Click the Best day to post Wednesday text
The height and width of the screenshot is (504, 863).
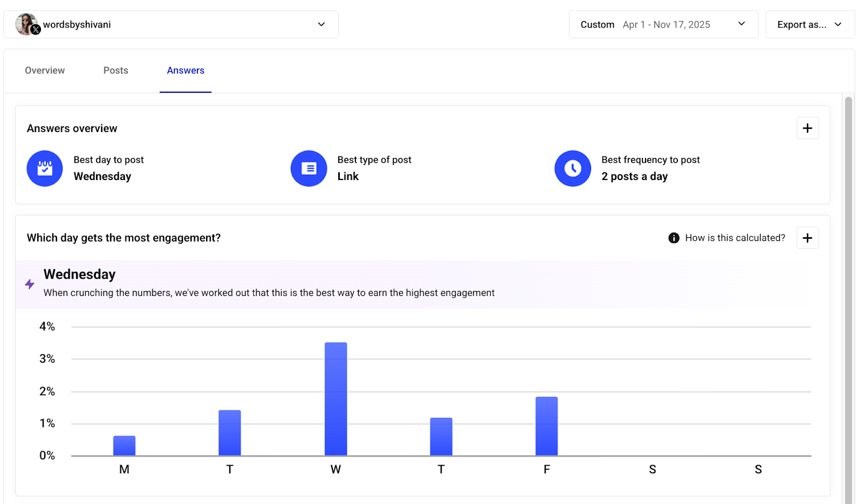click(102, 176)
